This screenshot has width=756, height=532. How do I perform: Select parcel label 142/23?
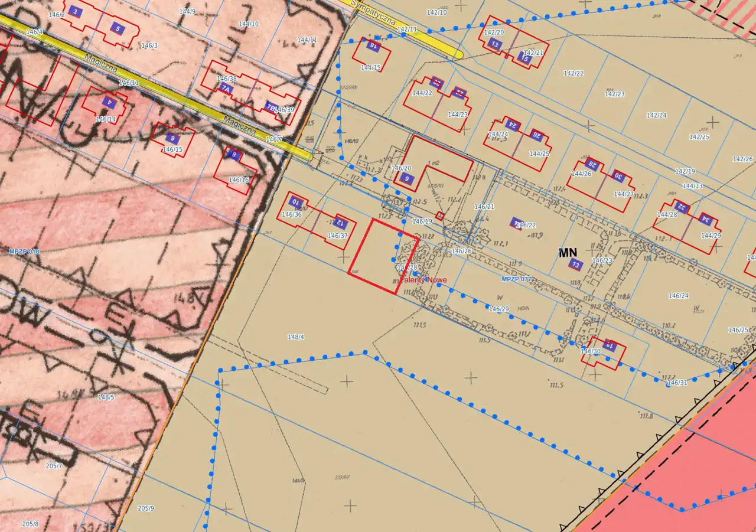615,94
